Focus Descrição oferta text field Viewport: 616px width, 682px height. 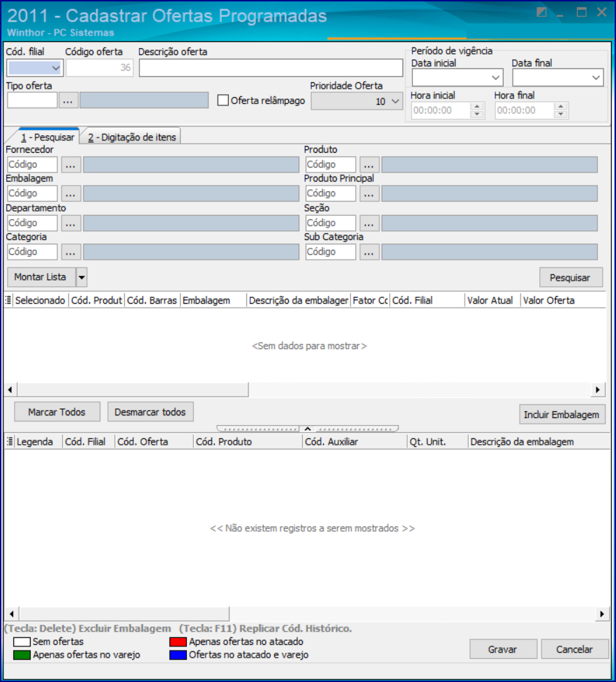pyautogui.click(x=271, y=68)
